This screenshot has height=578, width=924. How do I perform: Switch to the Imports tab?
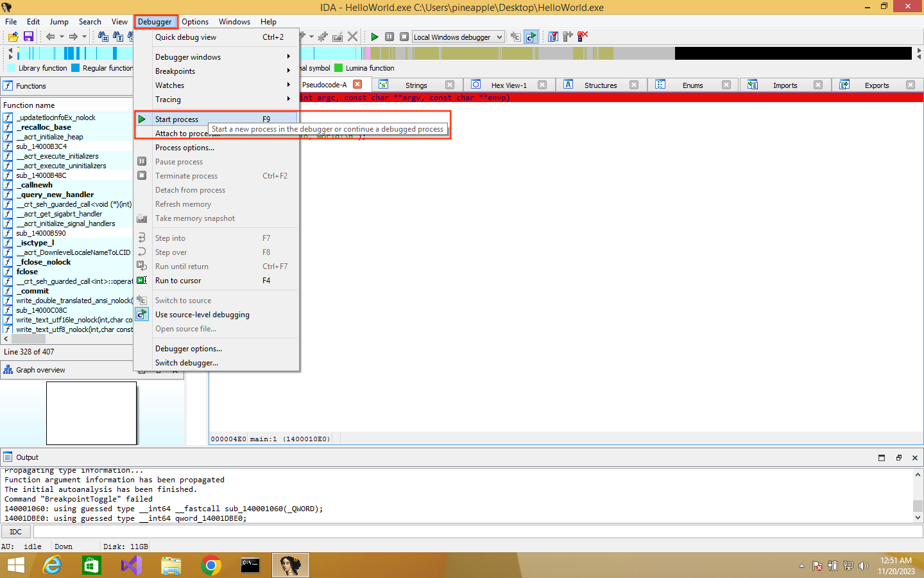tap(785, 85)
